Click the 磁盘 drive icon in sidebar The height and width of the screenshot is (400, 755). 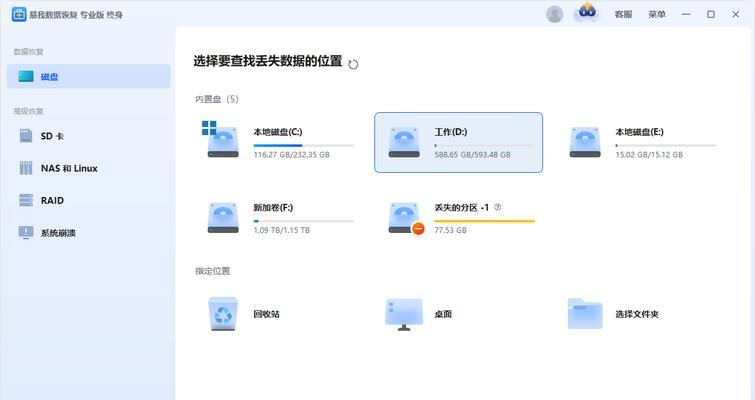click(x=26, y=76)
